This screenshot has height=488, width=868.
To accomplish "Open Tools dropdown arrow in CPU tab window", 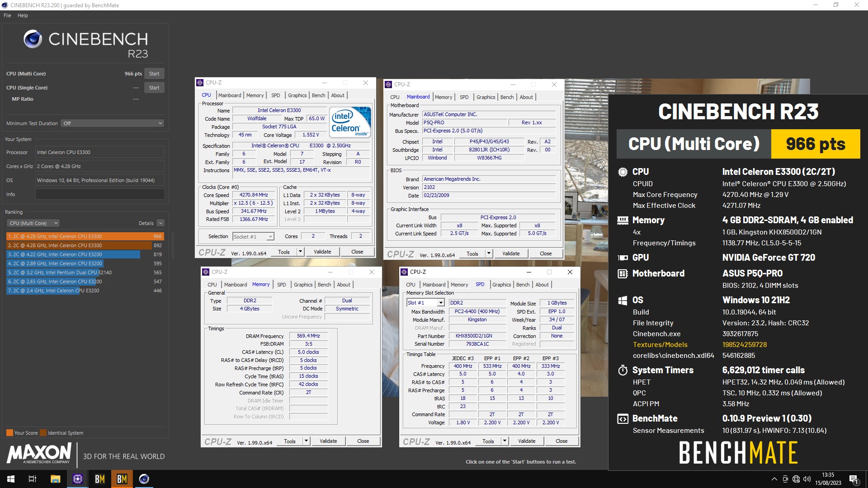I will pyautogui.click(x=300, y=252).
